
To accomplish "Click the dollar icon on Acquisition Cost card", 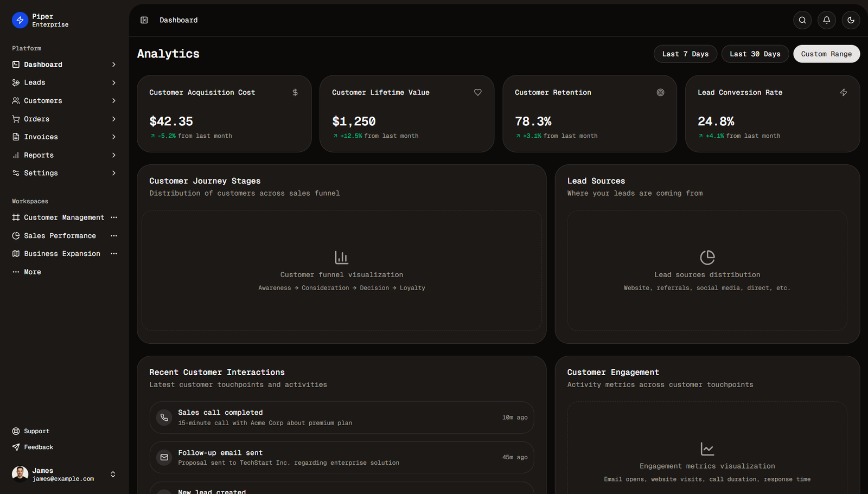I will 295,93.
